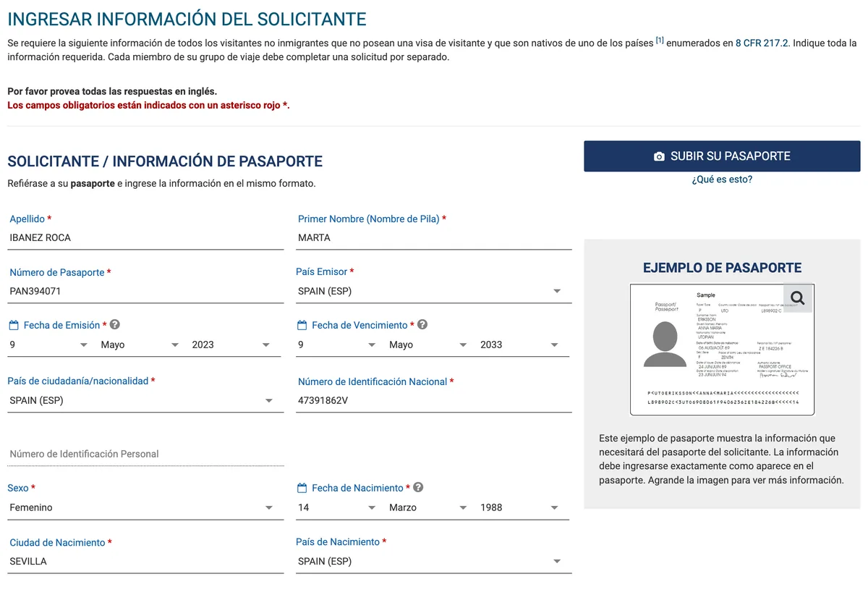Open calendar icon for Fecha de Emisión
Image resolution: width=868 pixels, height=595 pixels.
[x=14, y=325]
